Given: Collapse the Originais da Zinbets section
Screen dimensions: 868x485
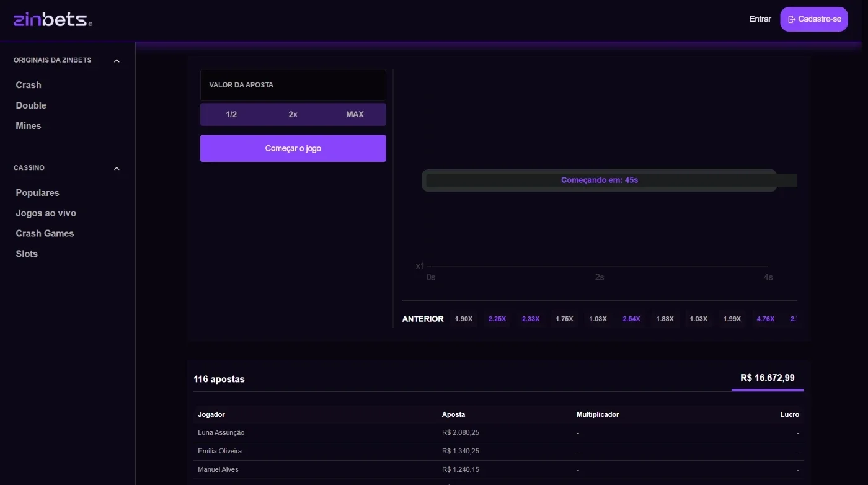Looking at the screenshot, I should click(117, 61).
